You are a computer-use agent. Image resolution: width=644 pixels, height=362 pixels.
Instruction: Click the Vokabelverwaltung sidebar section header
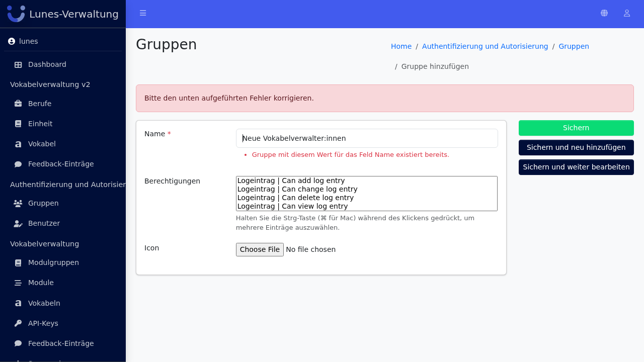(45, 244)
